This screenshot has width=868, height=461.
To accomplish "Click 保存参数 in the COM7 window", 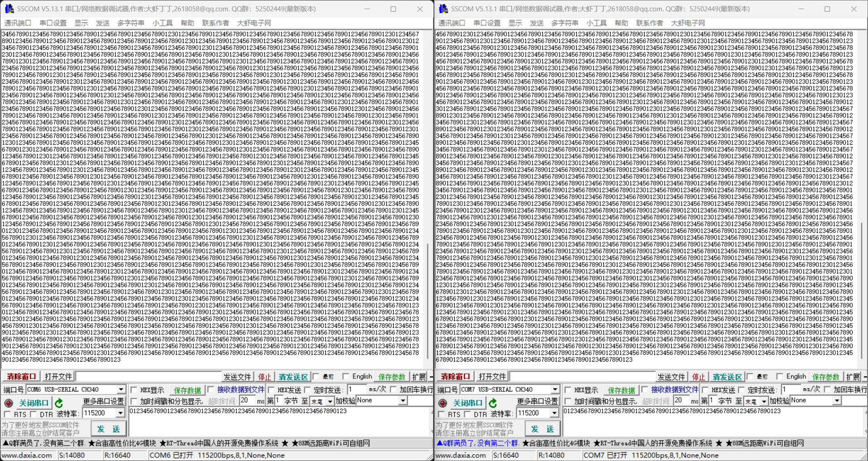I will pyautogui.click(x=826, y=377).
